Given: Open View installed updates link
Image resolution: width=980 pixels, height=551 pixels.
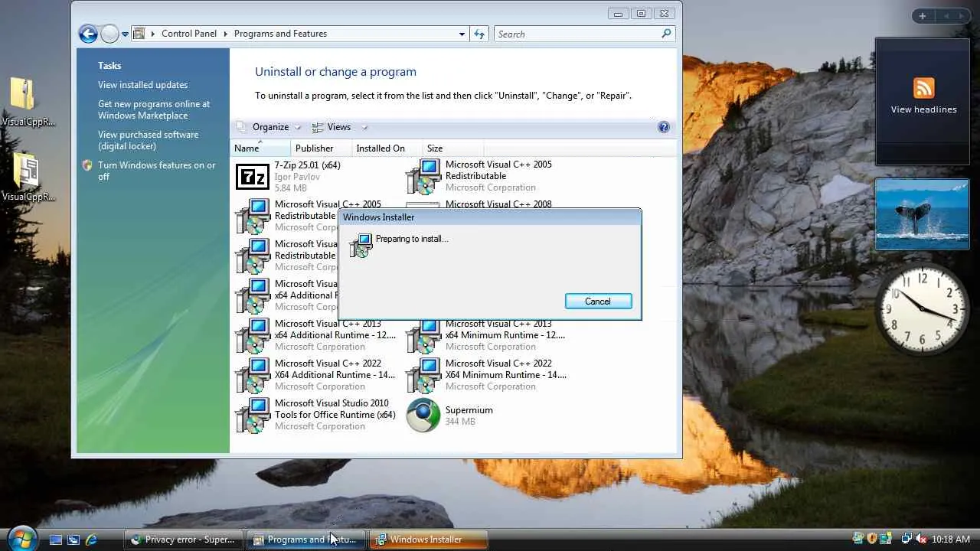Looking at the screenshot, I should click(x=142, y=85).
